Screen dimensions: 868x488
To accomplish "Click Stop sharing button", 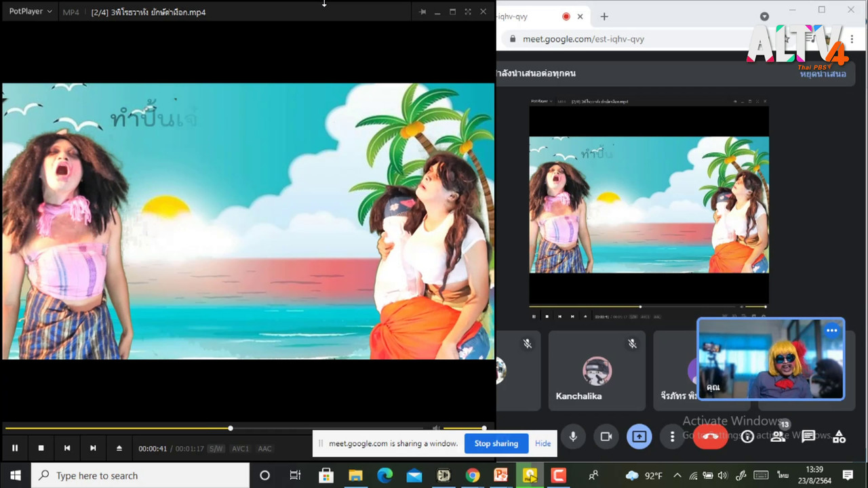I will click(x=496, y=443).
